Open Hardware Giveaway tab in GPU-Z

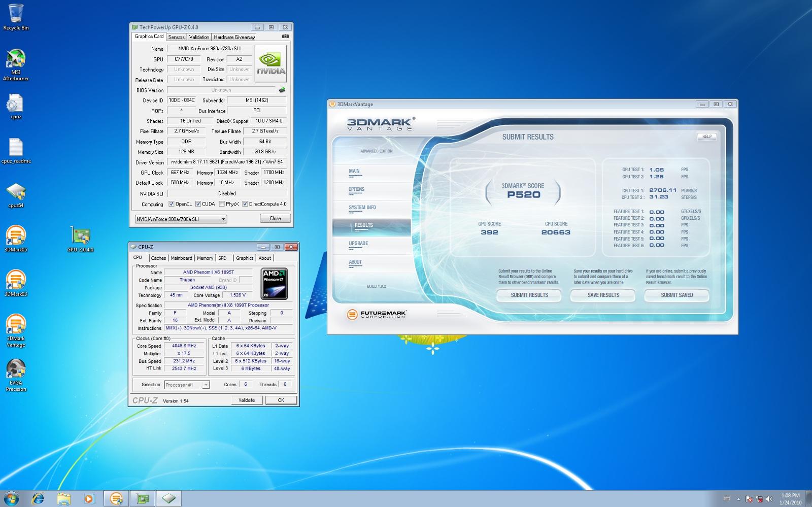coord(234,37)
